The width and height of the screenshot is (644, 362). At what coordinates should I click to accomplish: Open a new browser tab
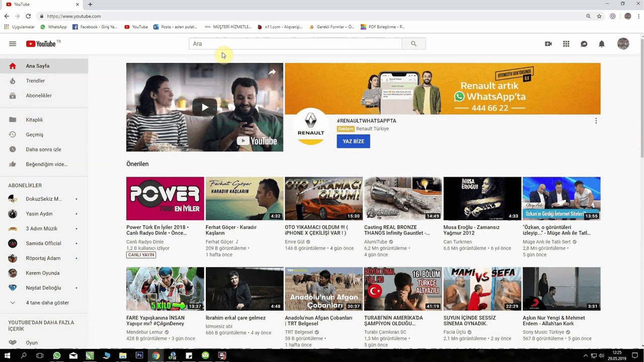pyautogui.click(x=90, y=5)
